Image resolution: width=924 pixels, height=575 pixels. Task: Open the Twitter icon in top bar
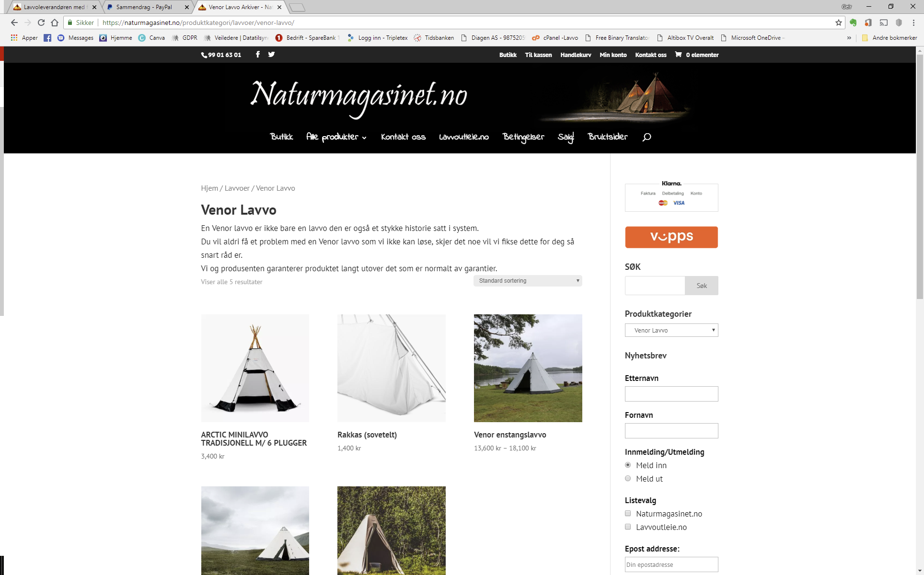point(271,55)
